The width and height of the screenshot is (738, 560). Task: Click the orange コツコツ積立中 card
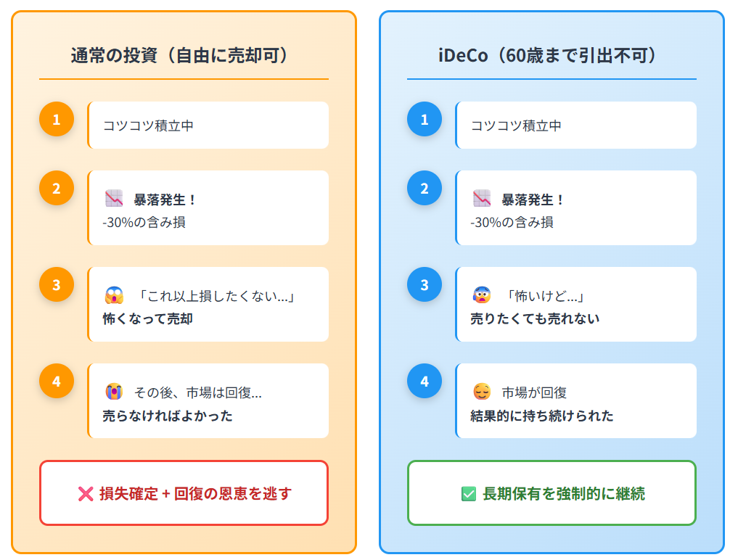click(x=208, y=125)
